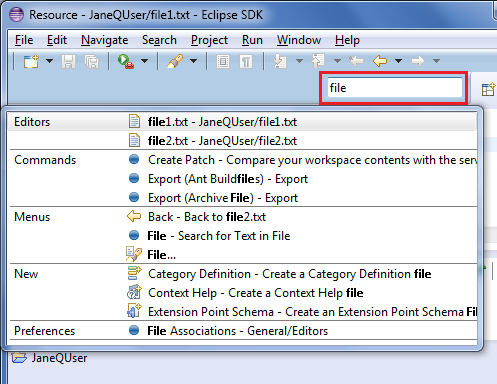Select Export (Ant Buildfiles) command

click(243, 179)
